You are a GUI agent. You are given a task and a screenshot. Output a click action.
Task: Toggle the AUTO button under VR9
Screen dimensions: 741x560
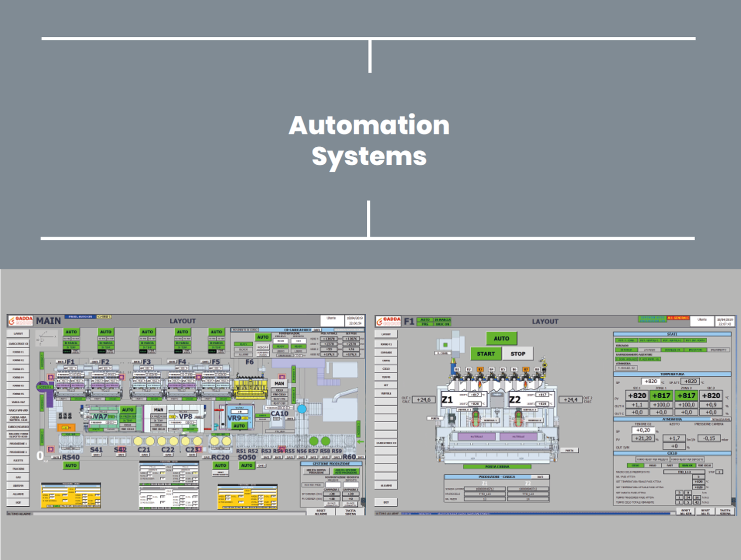coord(239,426)
